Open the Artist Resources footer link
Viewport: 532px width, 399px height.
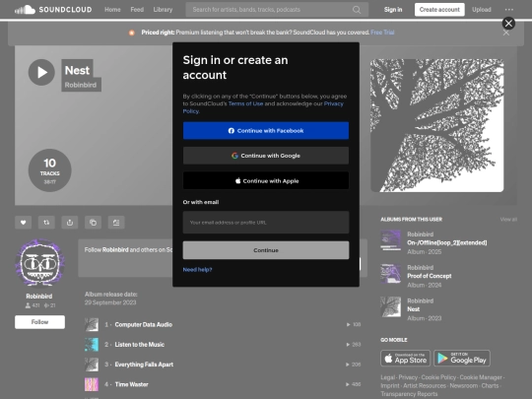(425, 386)
